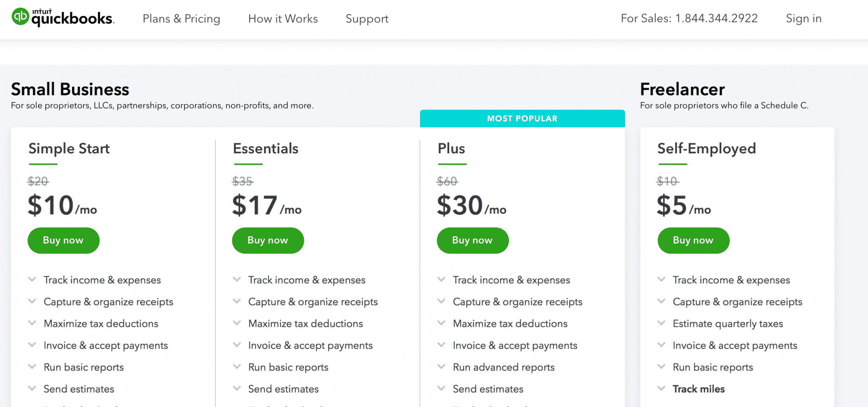Expand Track miles chevron in Self-Employed
Viewport: 868px width, 407px height.
[661, 388]
